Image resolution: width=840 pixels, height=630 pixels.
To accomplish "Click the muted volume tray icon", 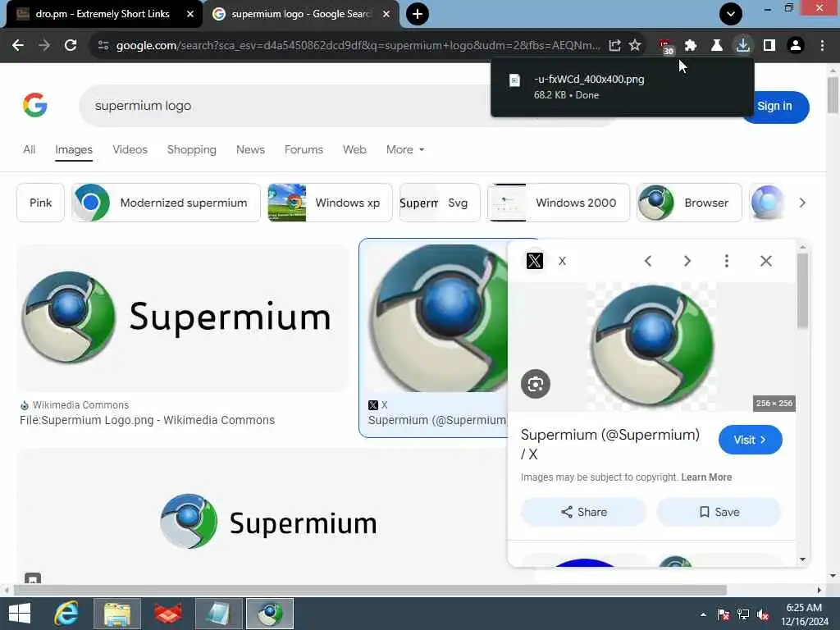I will point(763,614).
